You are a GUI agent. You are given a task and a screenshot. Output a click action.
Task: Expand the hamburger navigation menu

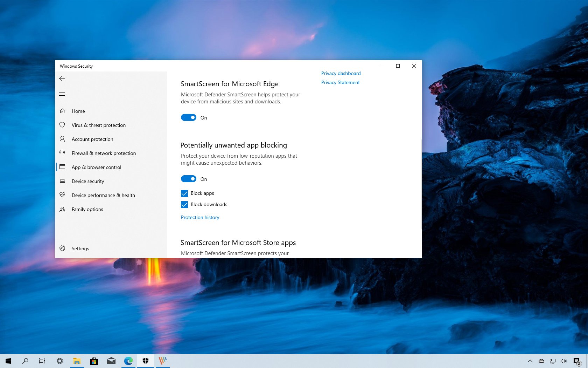tap(62, 94)
